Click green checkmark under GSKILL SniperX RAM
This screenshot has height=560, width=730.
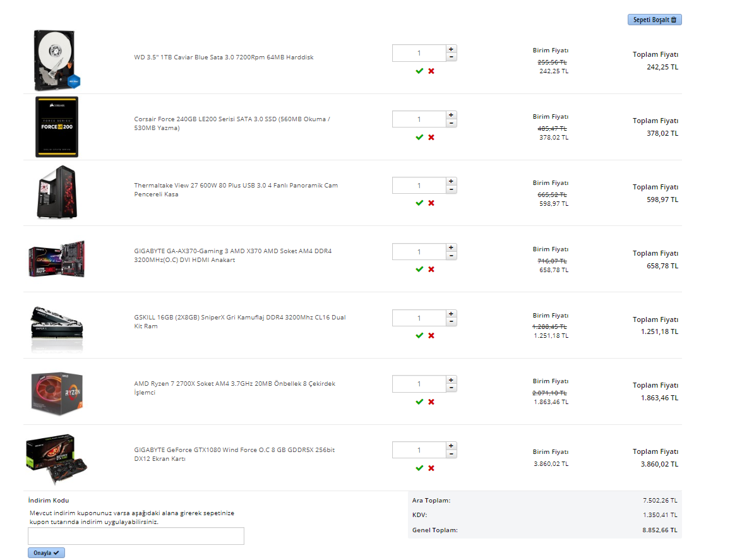coord(419,336)
